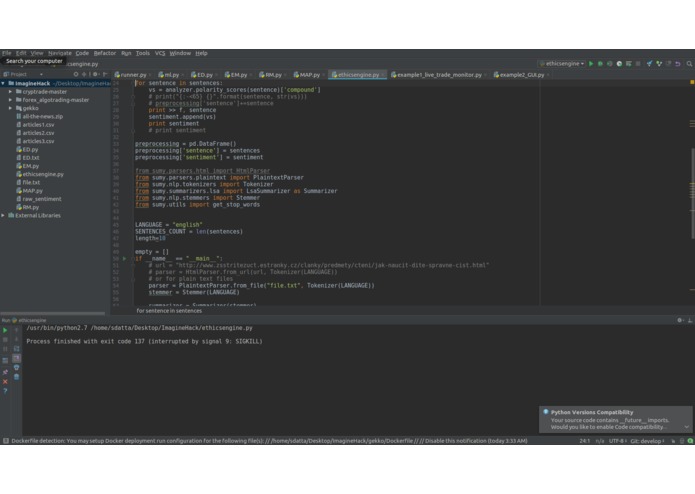Open Search Everywhere magnifier in top toolbar
695x494 pixels.
coord(689,64)
